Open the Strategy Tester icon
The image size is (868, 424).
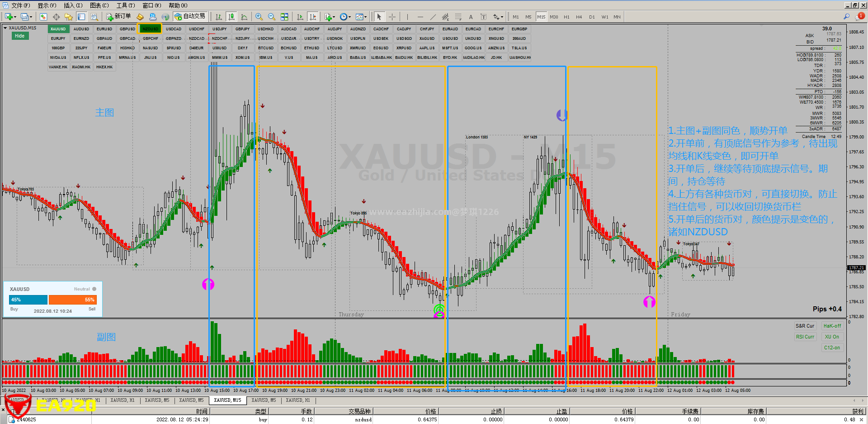tap(94, 17)
